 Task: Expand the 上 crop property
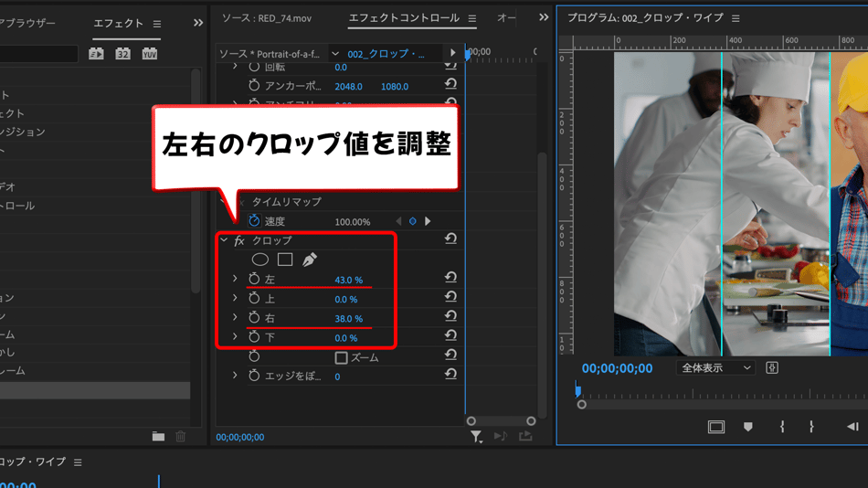point(235,299)
